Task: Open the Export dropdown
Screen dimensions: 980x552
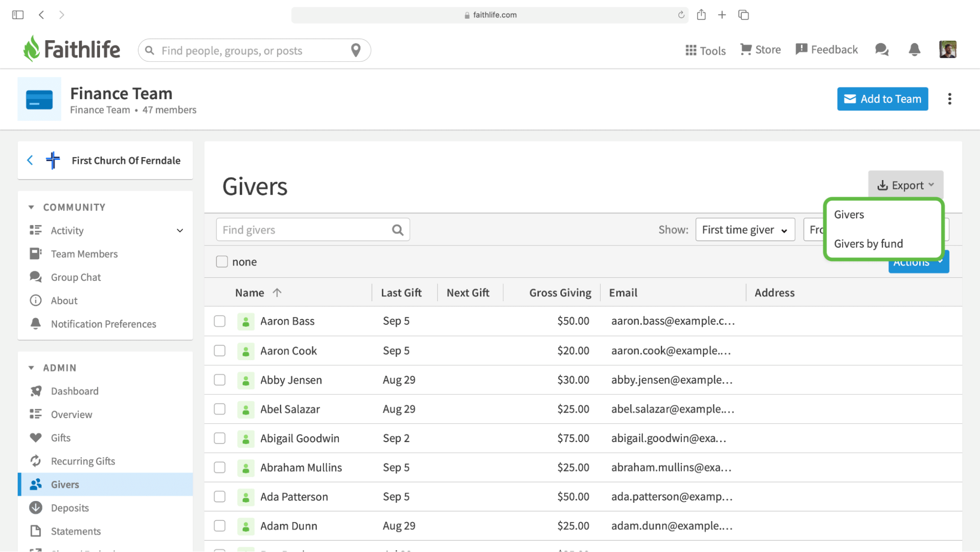Action: (x=905, y=185)
